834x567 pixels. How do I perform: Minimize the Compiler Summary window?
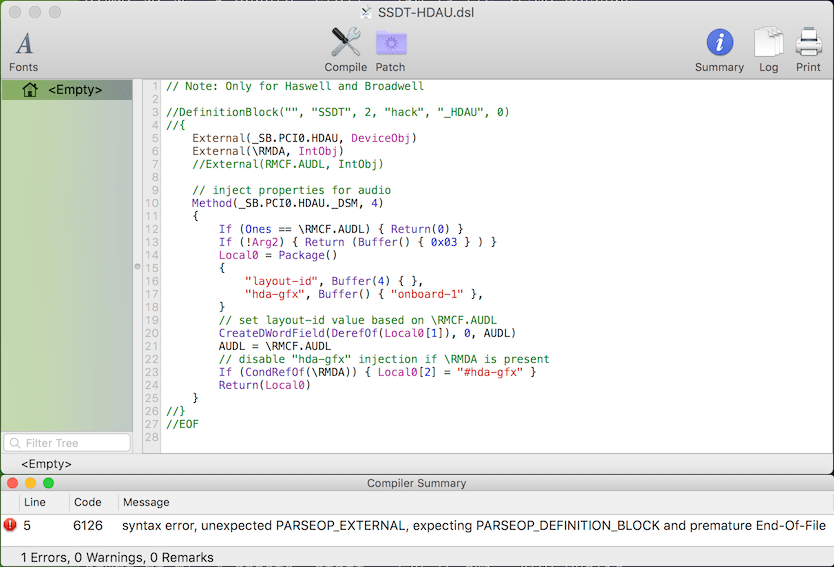coord(31,483)
